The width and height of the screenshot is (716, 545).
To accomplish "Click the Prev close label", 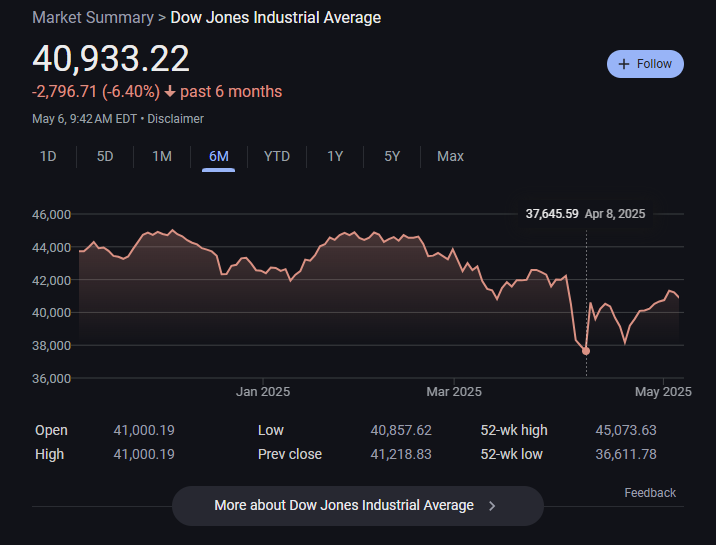I will [290, 455].
